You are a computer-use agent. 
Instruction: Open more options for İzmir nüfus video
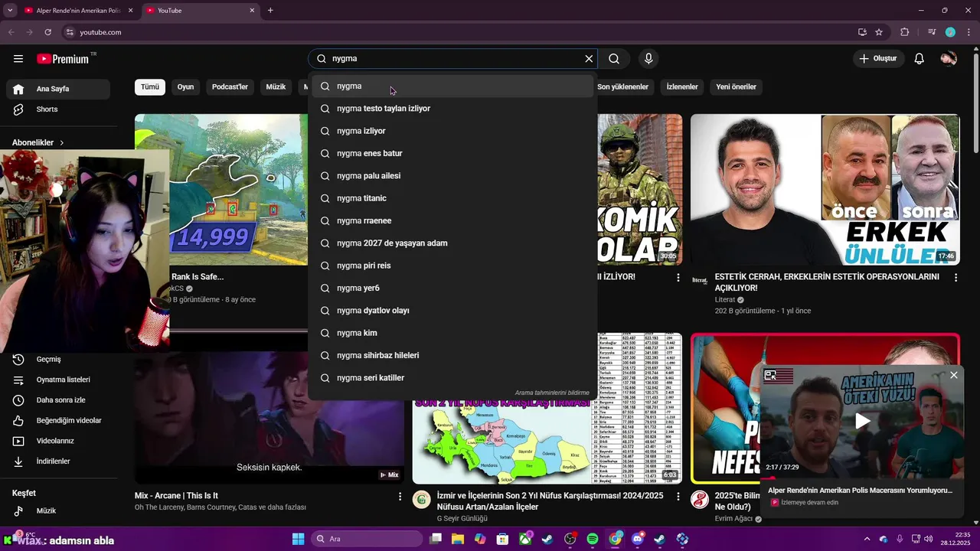(x=678, y=497)
